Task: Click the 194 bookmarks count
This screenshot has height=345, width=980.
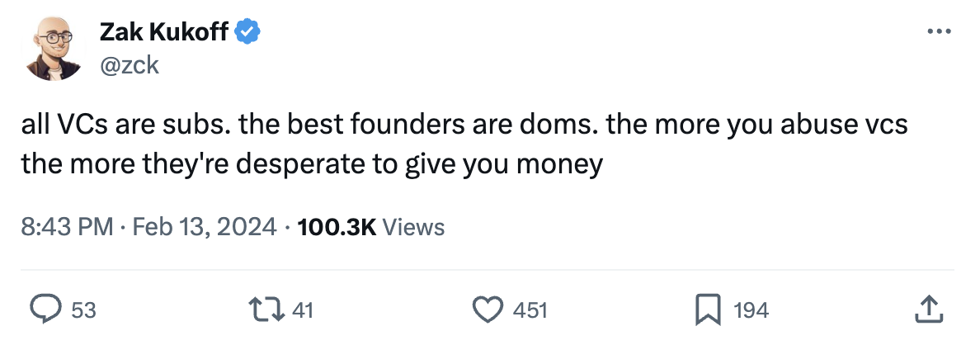Action: [751, 310]
